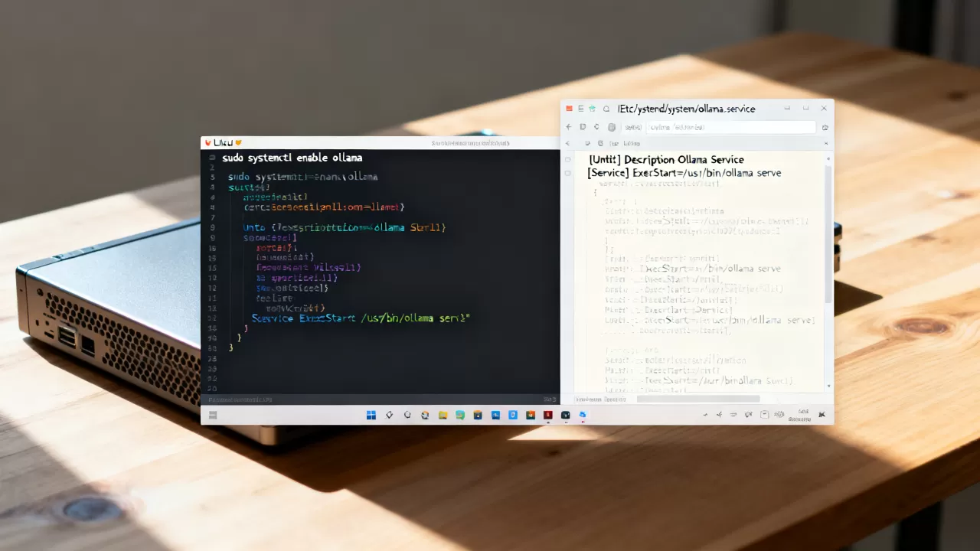Click the "sudo systemctl enable ollama" line in the terminal
The width and height of the screenshot is (980, 551).
click(x=292, y=158)
